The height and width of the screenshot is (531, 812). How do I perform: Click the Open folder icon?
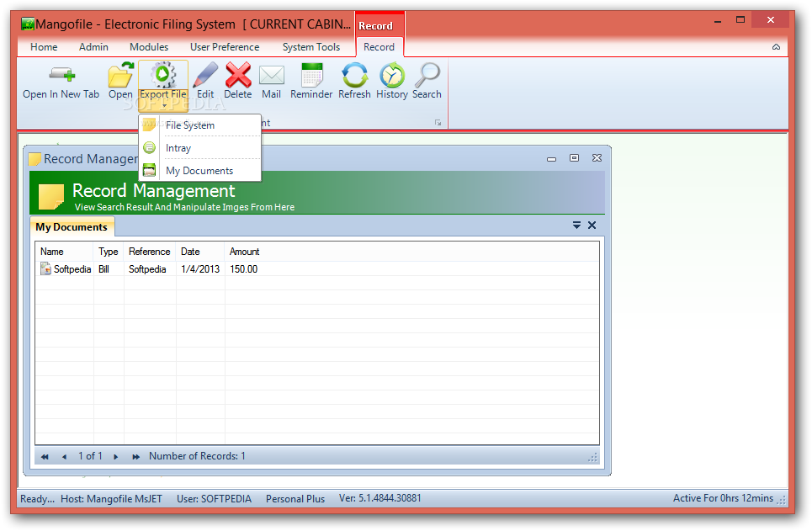120,75
